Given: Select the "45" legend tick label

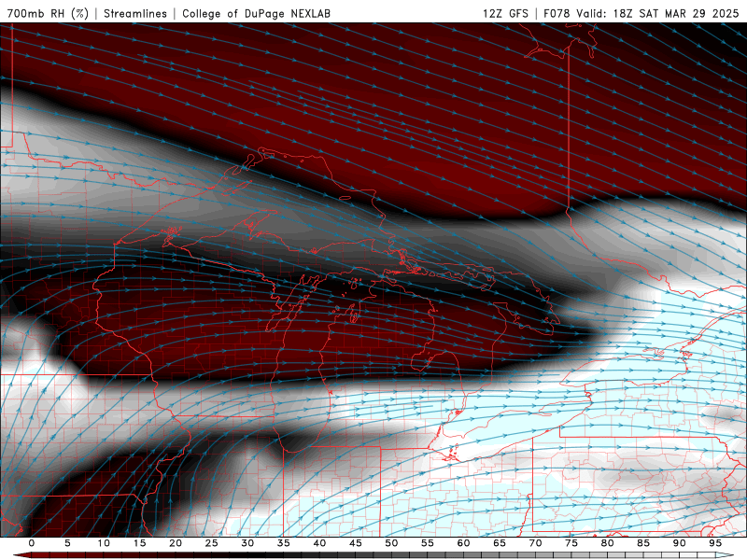Looking at the screenshot, I should [356, 543].
